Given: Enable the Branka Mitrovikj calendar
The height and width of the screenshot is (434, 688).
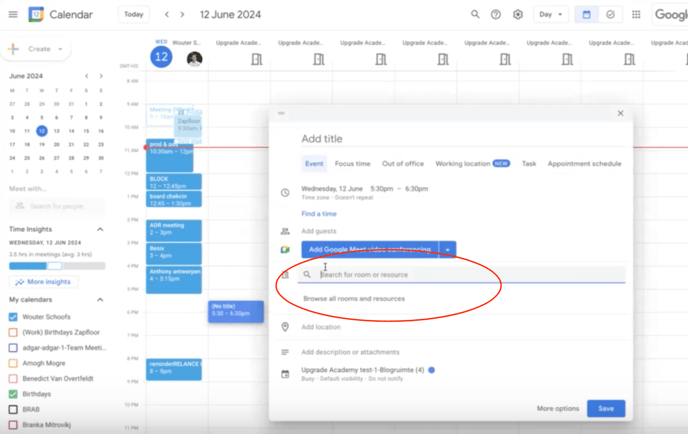Looking at the screenshot, I should click(x=13, y=424).
